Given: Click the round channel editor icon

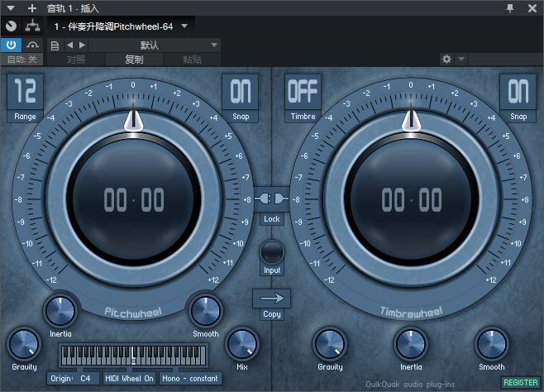Looking at the screenshot, I should [x=11, y=26].
